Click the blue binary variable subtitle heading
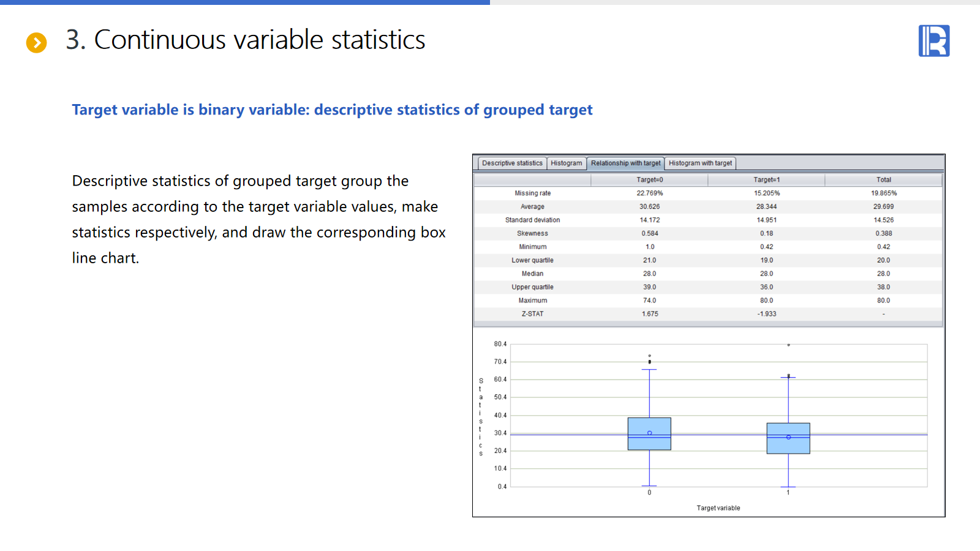The image size is (980, 551). (x=332, y=110)
